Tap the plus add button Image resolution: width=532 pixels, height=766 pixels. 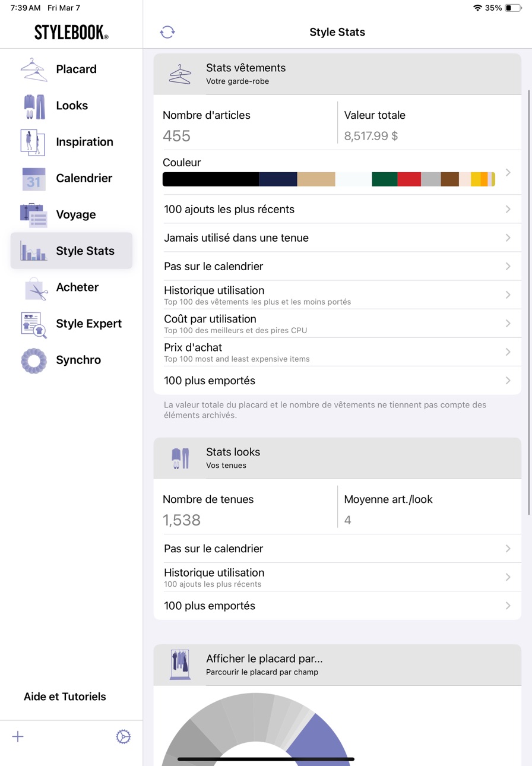click(18, 737)
